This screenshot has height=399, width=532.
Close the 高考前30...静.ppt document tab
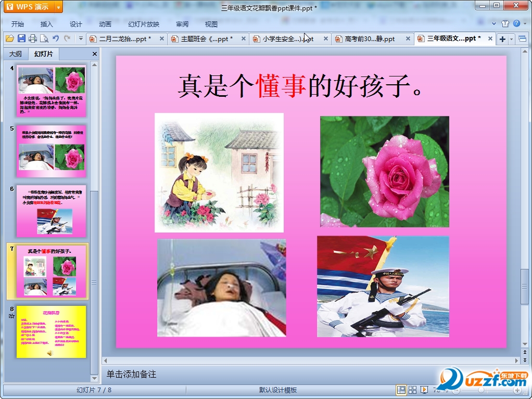408,38
